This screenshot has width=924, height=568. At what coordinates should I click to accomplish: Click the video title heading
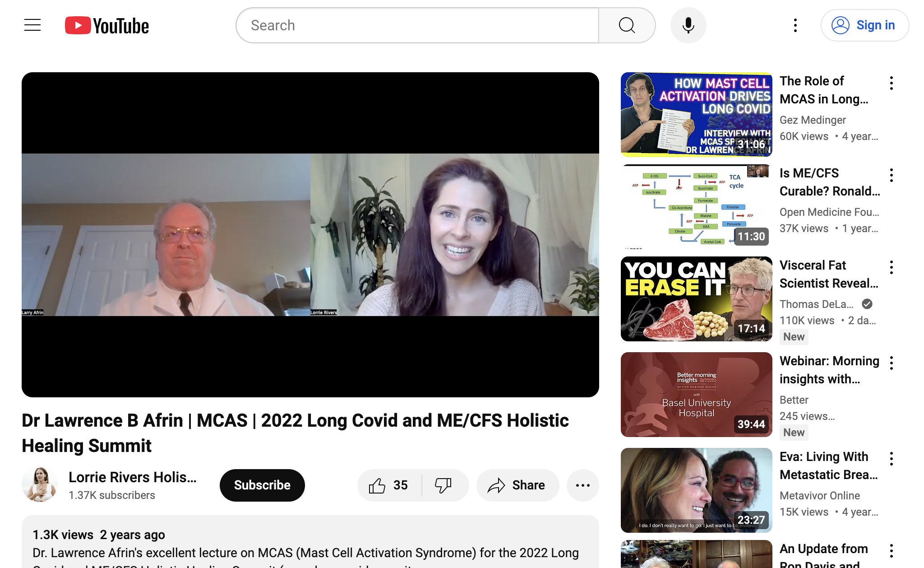pyautogui.click(x=295, y=433)
